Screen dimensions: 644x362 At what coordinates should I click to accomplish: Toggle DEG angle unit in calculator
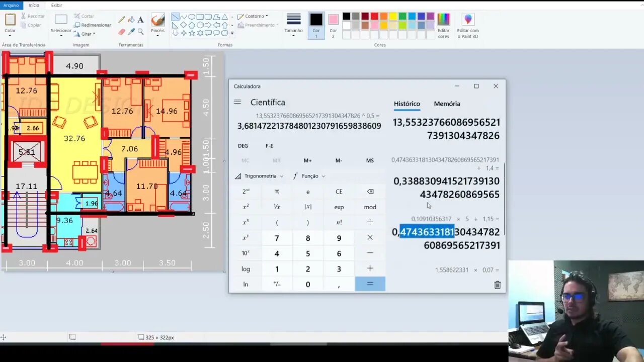coord(243,146)
